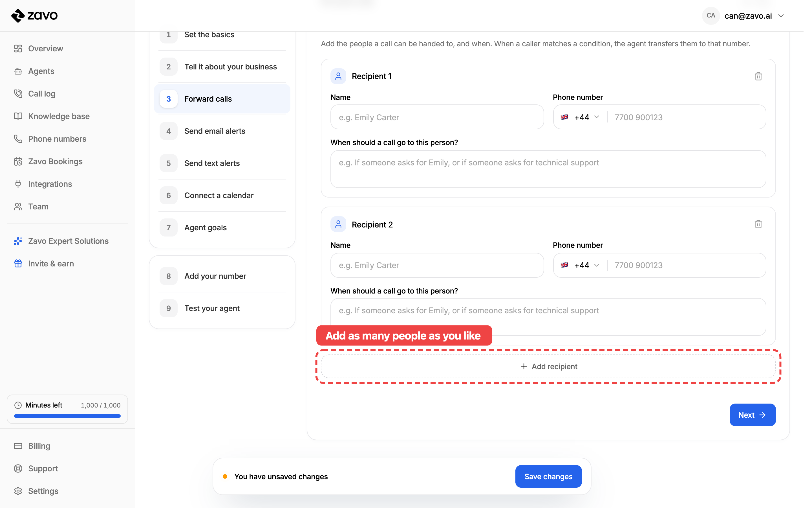Viewport: 812px width, 508px height.
Task: Click the Recipient 1 UK flag icon
Action: click(x=564, y=117)
